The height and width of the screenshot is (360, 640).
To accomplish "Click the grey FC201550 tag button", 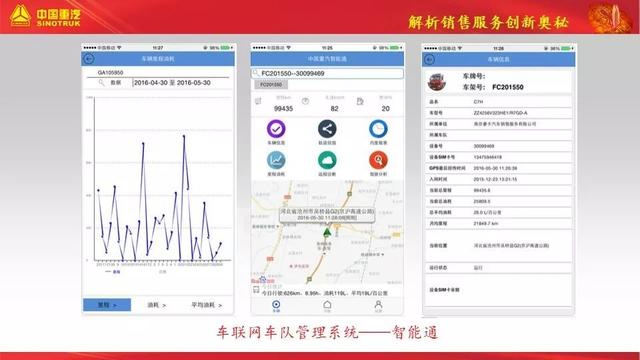I will [x=271, y=84].
